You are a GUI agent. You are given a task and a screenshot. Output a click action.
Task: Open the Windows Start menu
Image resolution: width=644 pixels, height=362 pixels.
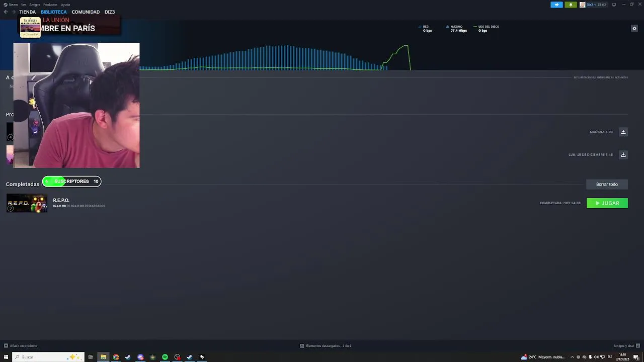click(x=6, y=357)
